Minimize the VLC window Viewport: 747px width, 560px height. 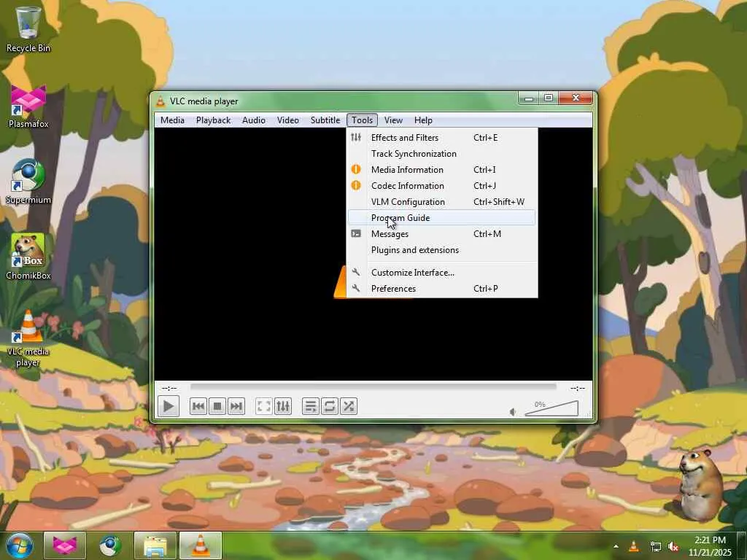pyautogui.click(x=529, y=98)
